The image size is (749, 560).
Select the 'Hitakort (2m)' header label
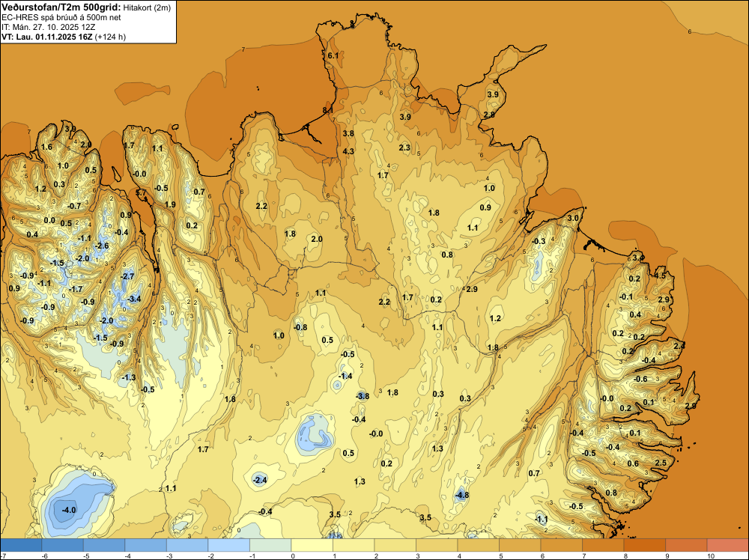[x=146, y=7]
